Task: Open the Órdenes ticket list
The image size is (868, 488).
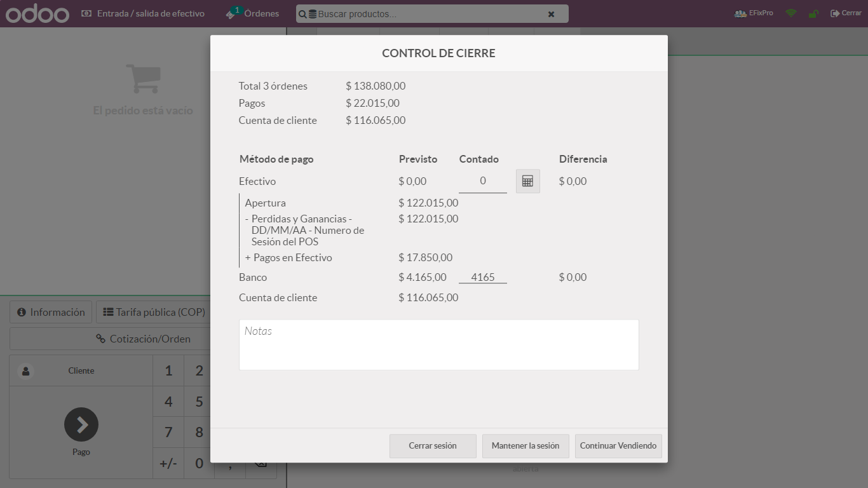Action: pos(253,13)
